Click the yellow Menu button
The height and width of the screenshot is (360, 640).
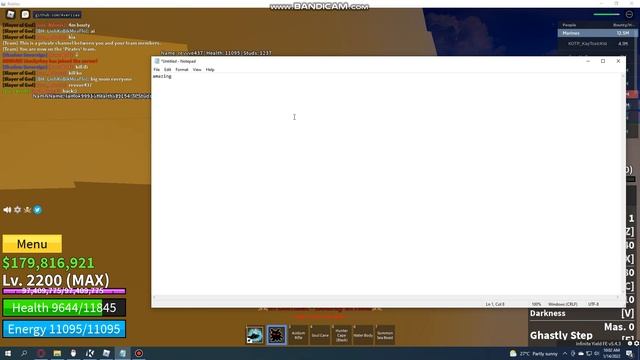(x=32, y=244)
